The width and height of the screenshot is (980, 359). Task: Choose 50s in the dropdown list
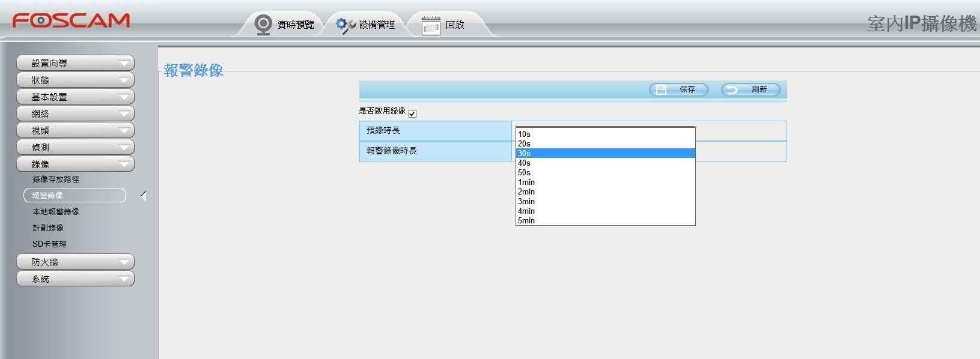(606, 172)
